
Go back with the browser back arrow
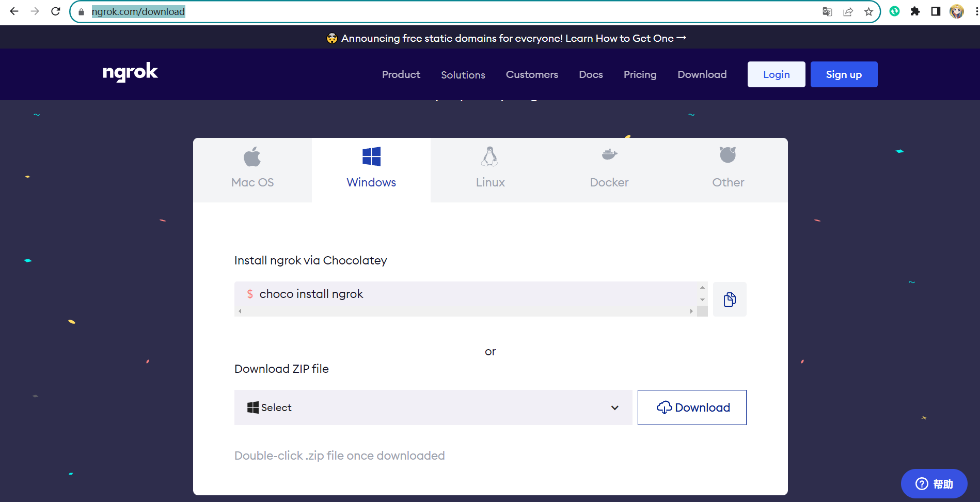14,11
